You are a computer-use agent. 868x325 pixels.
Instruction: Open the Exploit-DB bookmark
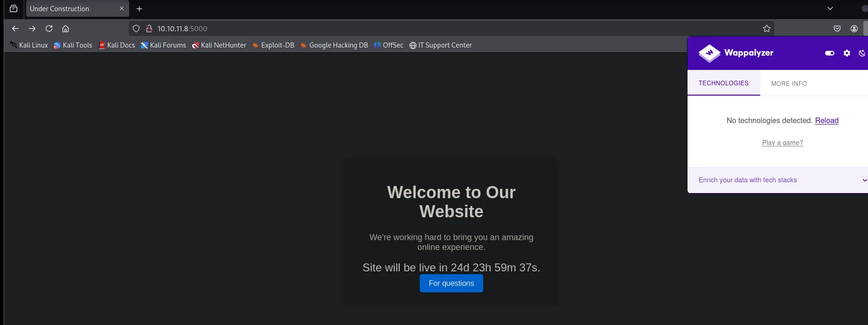click(x=273, y=45)
